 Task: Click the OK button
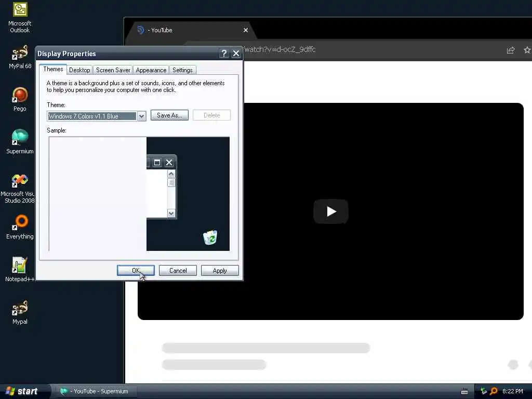[136, 270]
